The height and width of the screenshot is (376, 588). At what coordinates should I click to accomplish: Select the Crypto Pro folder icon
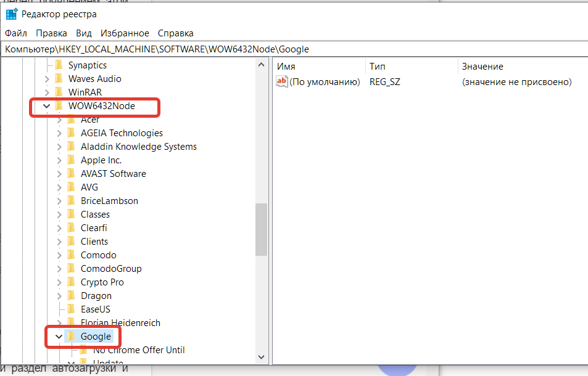click(71, 282)
